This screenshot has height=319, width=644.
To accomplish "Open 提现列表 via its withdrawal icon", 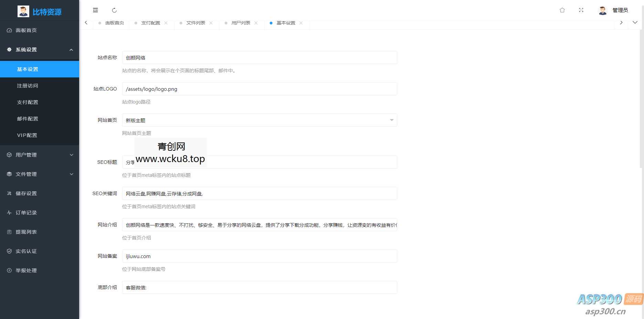I will click(9, 232).
